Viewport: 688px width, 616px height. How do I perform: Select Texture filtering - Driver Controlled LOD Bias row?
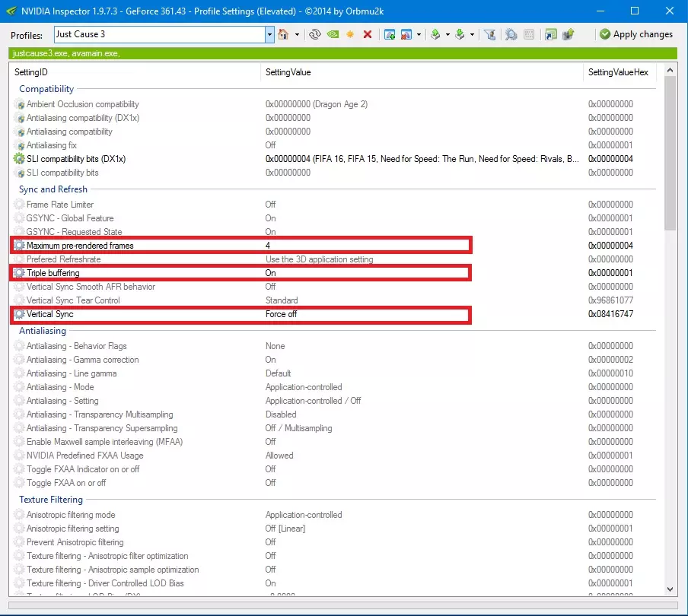333,583
